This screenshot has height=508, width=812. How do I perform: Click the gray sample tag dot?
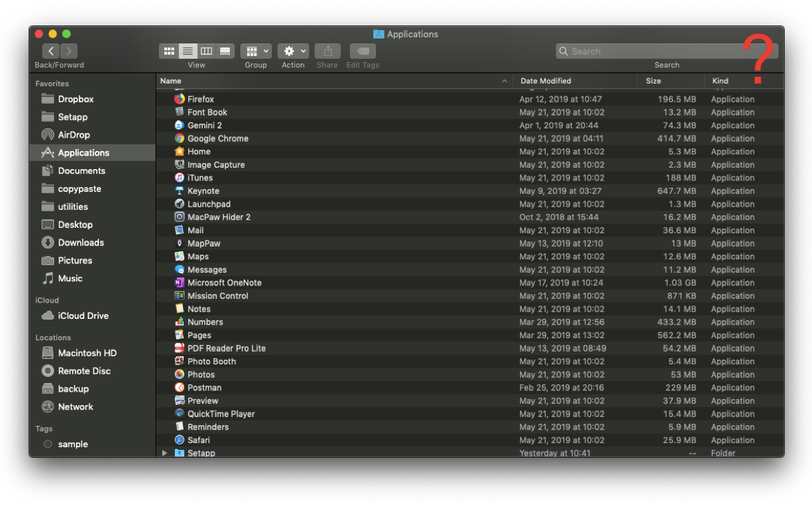coord(47,444)
